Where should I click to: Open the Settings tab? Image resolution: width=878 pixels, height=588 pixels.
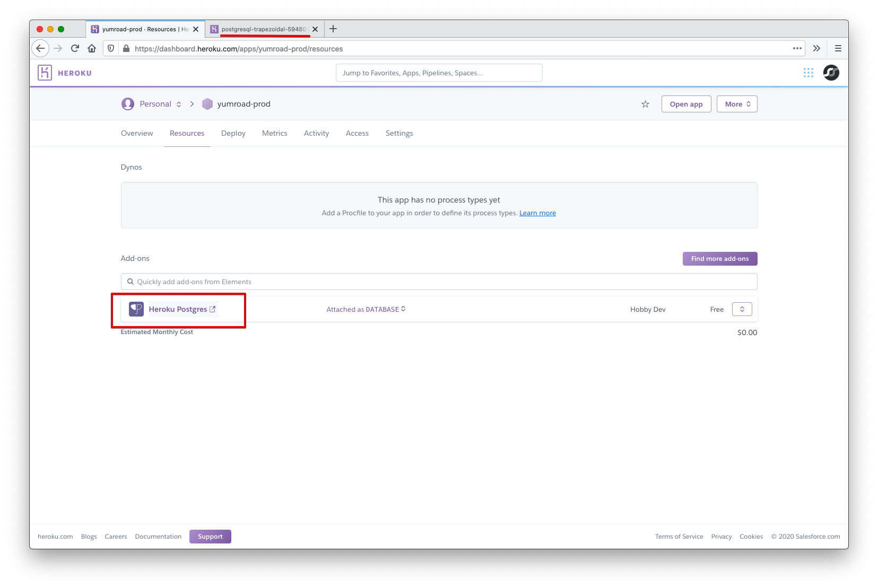pos(399,133)
